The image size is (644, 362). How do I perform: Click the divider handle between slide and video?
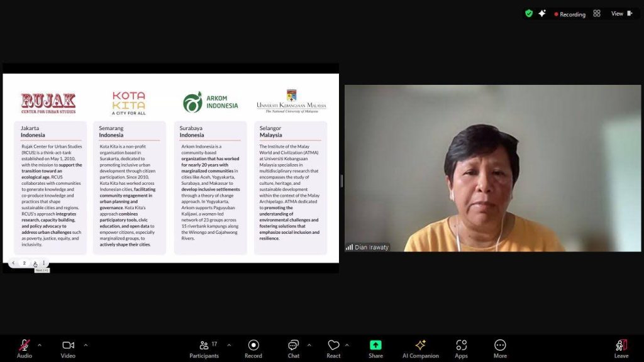[x=341, y=180]
